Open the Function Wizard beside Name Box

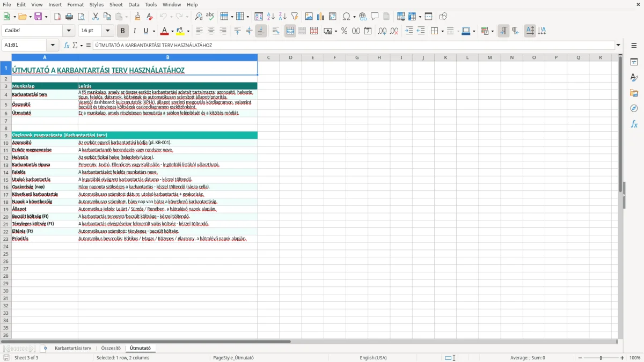point(67,46)
